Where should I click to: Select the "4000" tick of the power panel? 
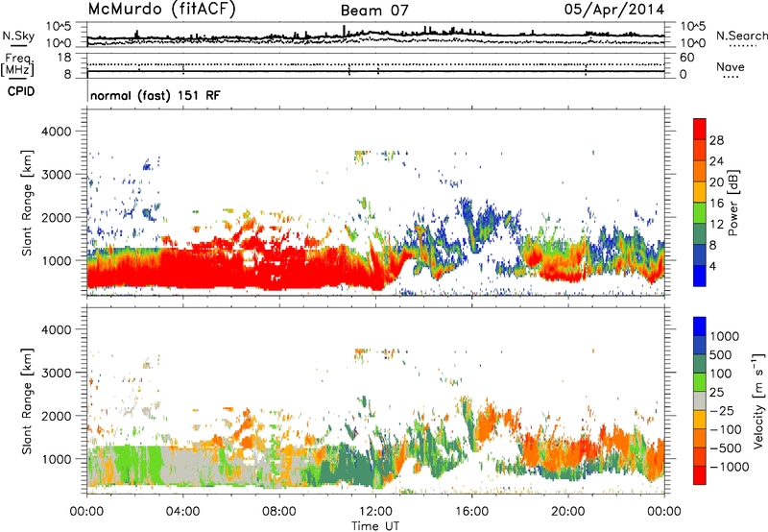[x=56, y=132]
